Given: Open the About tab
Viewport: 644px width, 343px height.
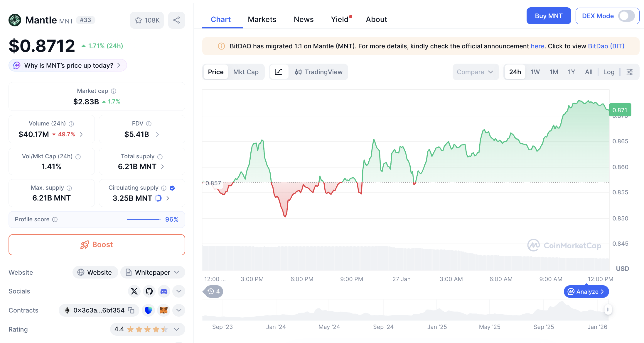Looking at the screenshot, I should coord(376,19).
